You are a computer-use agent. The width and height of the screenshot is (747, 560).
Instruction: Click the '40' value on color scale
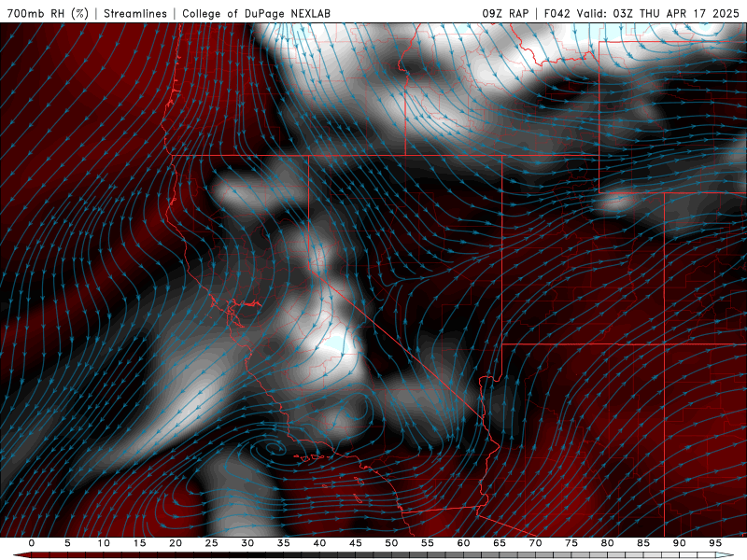(x=319, y=543)
